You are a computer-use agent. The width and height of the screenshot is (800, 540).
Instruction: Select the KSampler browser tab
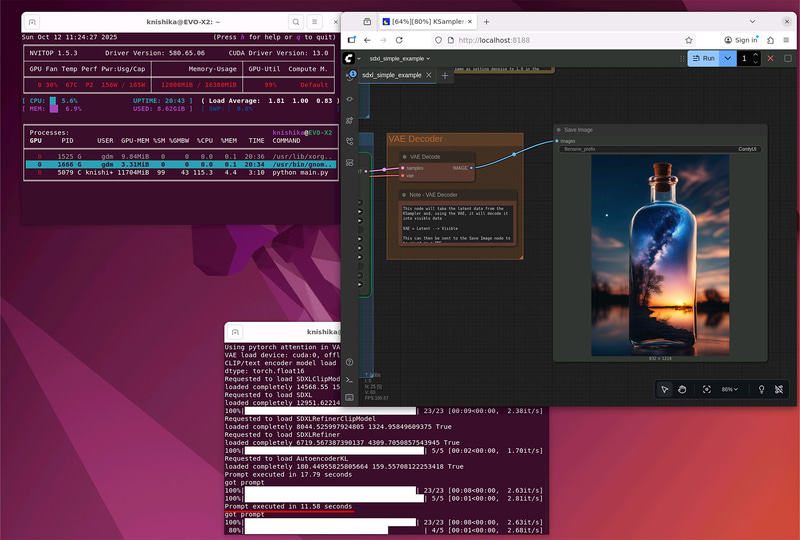(428, 21)
